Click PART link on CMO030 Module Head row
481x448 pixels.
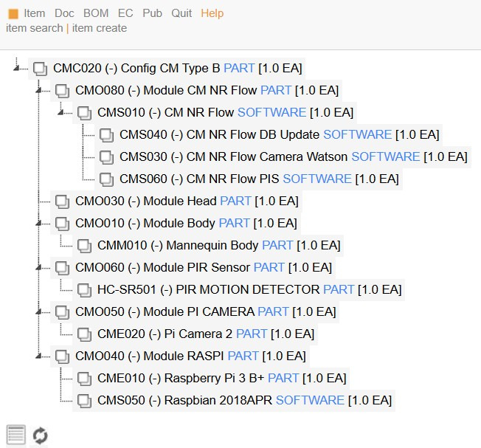[235, 201]
